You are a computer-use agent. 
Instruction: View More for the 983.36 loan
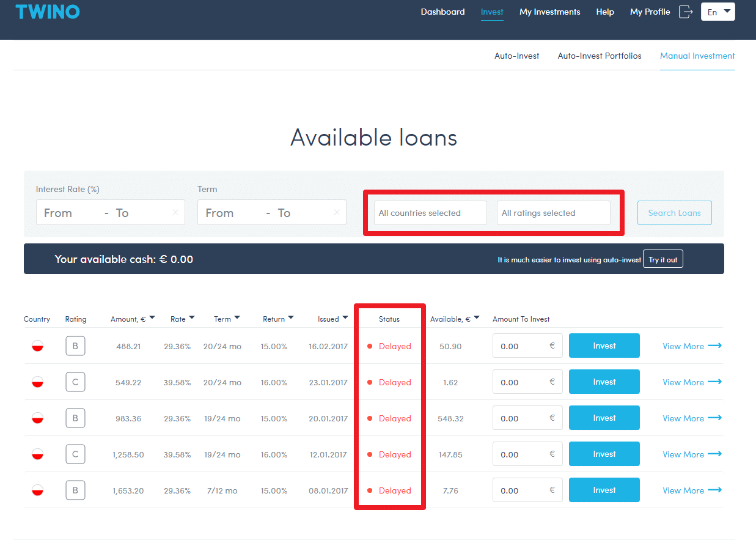coord(692,418)
